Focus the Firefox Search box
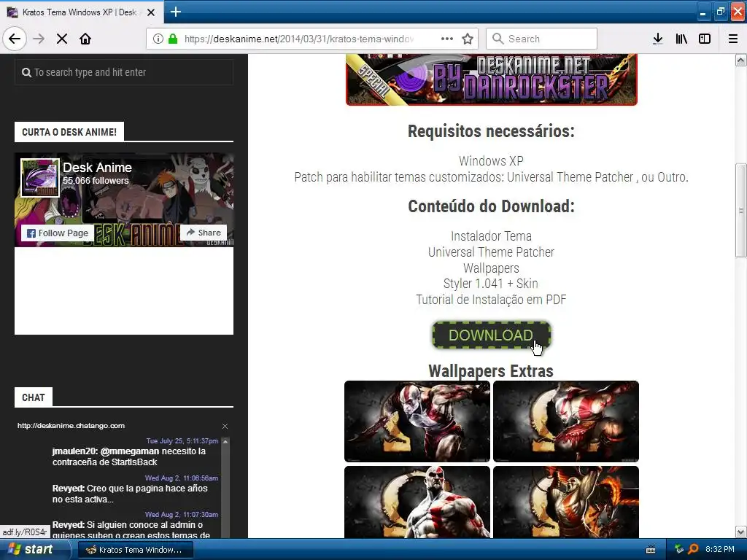The width and height of the screenshot is (747, 560). (x=542, y=39)
